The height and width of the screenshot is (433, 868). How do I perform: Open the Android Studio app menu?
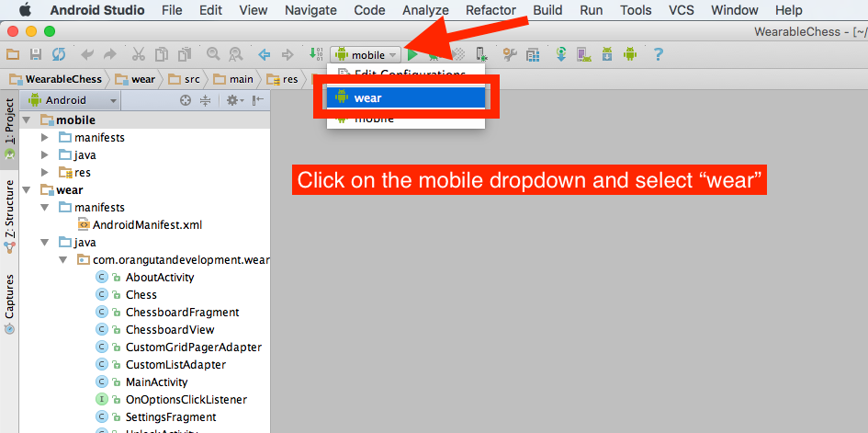pos(97,10)
